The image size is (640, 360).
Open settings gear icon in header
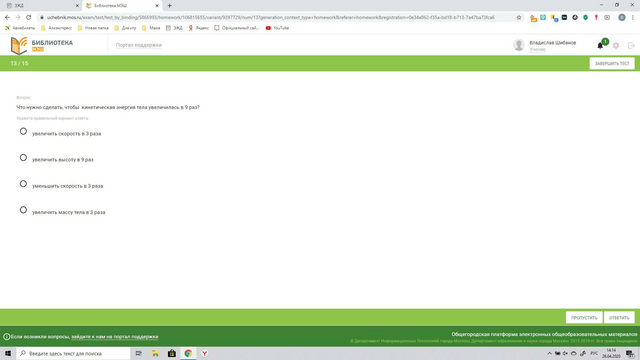pos(616,45)
